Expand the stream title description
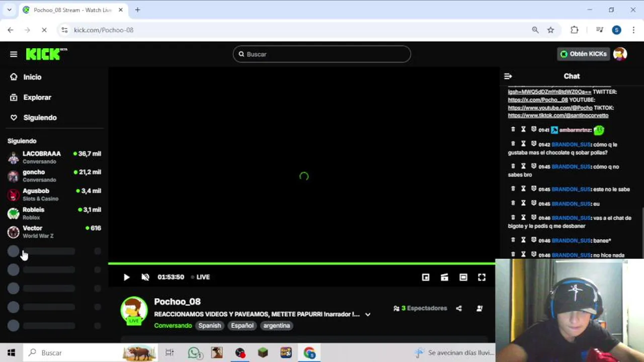This screenshot has width=644, height=362. (368, 315)
